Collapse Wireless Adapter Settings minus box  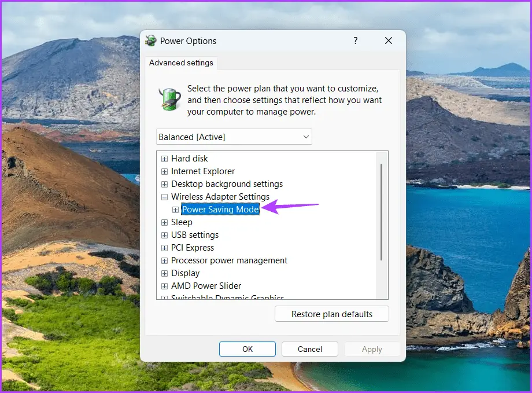165,197
